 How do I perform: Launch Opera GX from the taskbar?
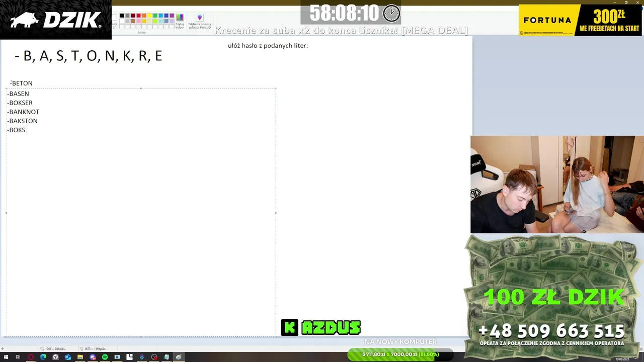point(31,357)
